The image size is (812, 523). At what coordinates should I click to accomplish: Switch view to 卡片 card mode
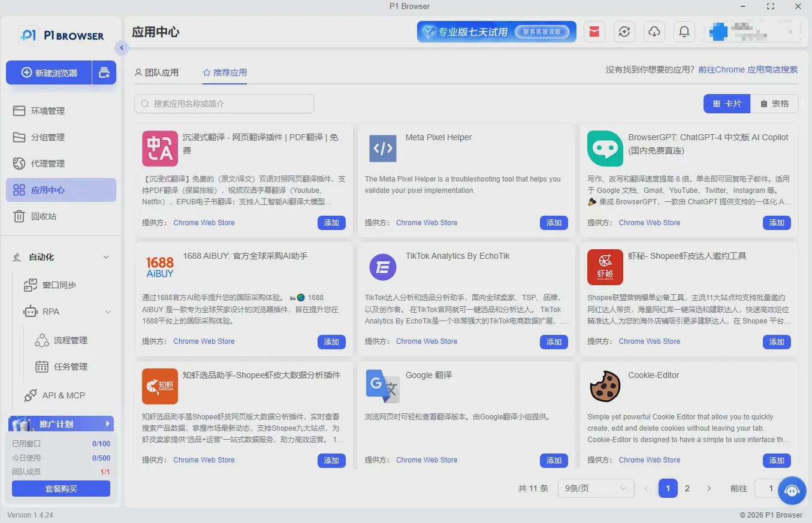click(x=727, y=104)
